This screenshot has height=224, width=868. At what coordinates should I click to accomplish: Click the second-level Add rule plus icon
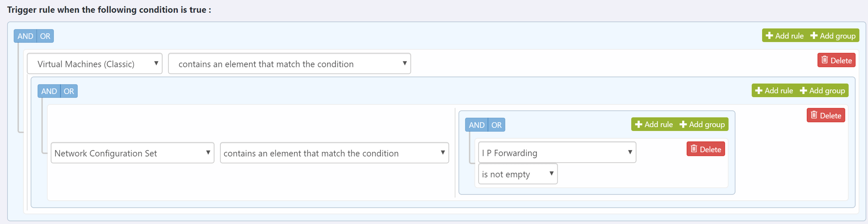(x=759, y=91)
